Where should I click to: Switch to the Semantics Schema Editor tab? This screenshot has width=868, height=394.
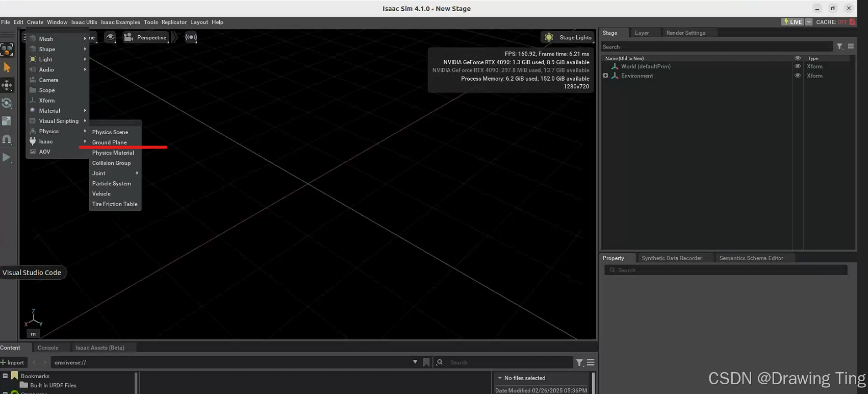(x=751, y=258)
